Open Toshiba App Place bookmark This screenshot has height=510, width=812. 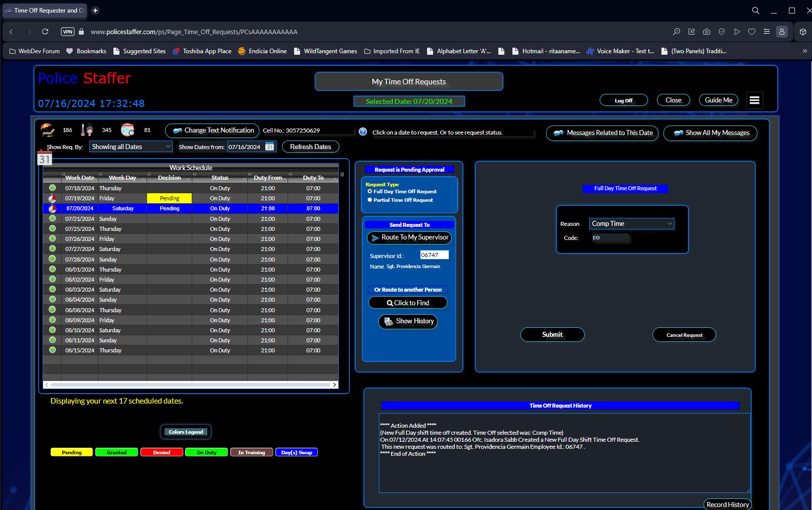(202, 51)
